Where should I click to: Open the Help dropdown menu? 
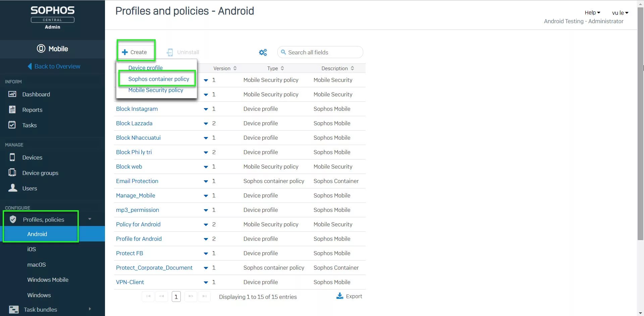coord(592,12)
